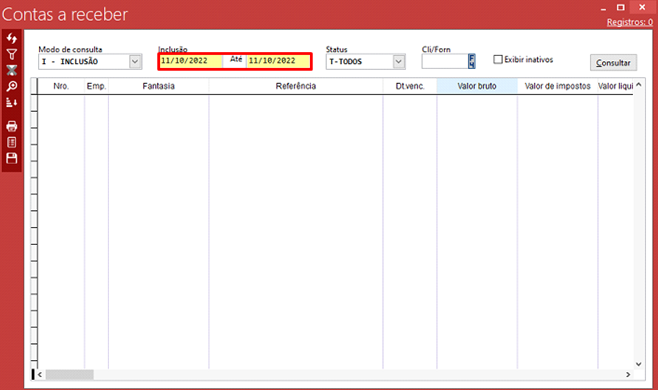Click the F4 lookup icon beside Cli/Forn

472,61
